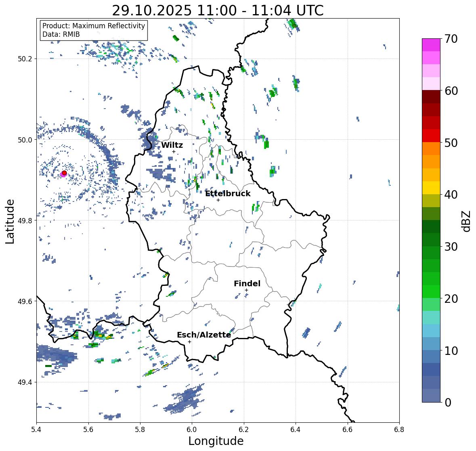Image resolution: width=476 pixels, height=451 pixels.
Task: Click the 50 tick on colorbar
Action: (x=451, y=143)
